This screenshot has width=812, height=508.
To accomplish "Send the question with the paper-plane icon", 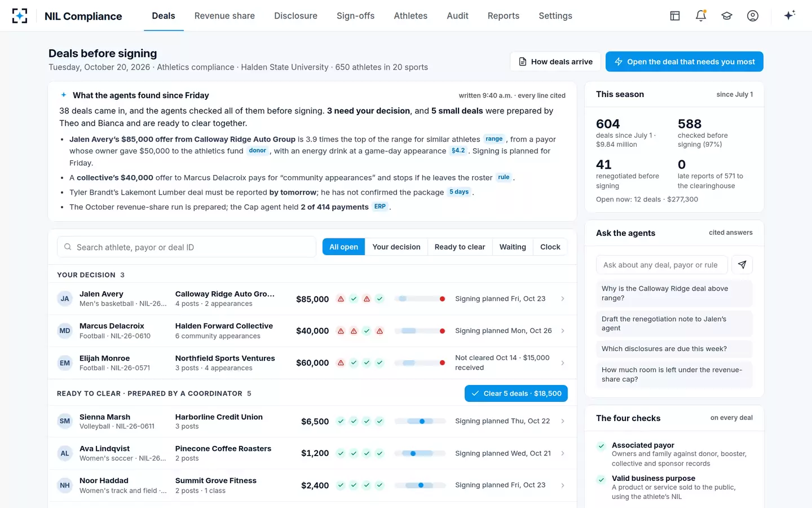I will (742, 265).
